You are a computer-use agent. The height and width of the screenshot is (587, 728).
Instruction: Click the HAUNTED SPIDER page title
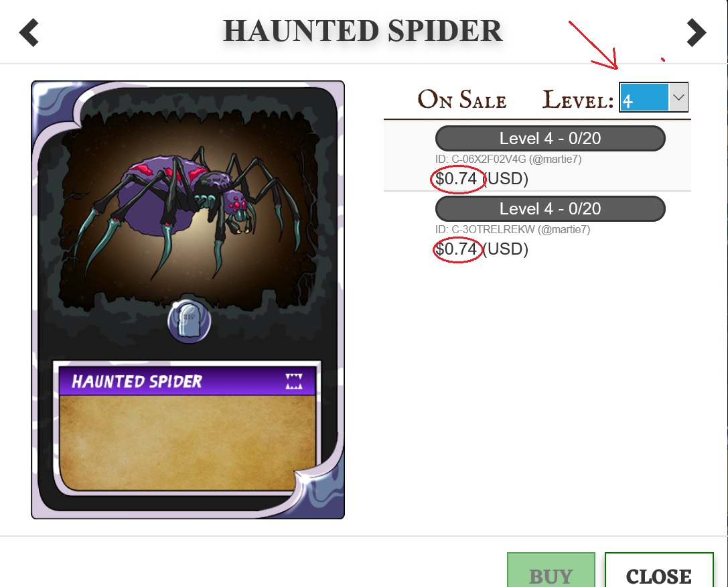[362, 31]
